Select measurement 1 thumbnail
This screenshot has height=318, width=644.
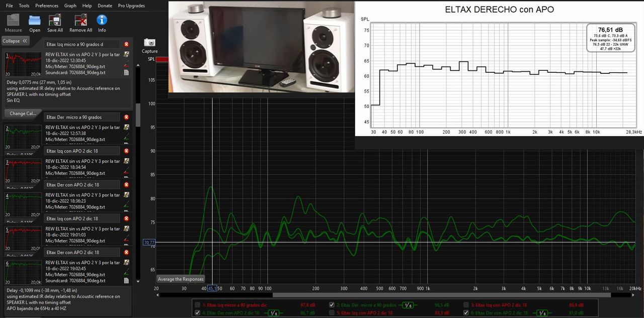(x=23, y=64)
